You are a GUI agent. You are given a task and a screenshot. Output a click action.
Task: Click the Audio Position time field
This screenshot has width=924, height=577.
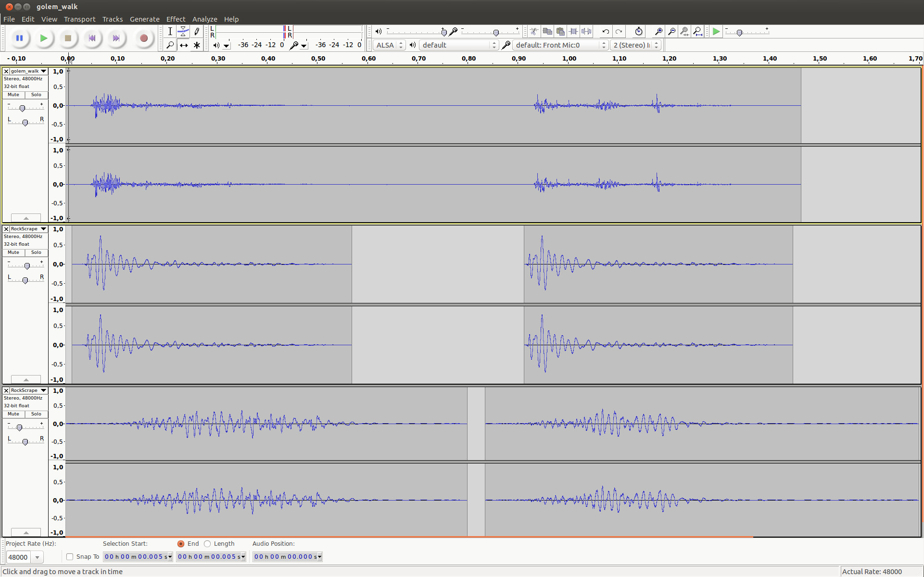pos(287,557)
